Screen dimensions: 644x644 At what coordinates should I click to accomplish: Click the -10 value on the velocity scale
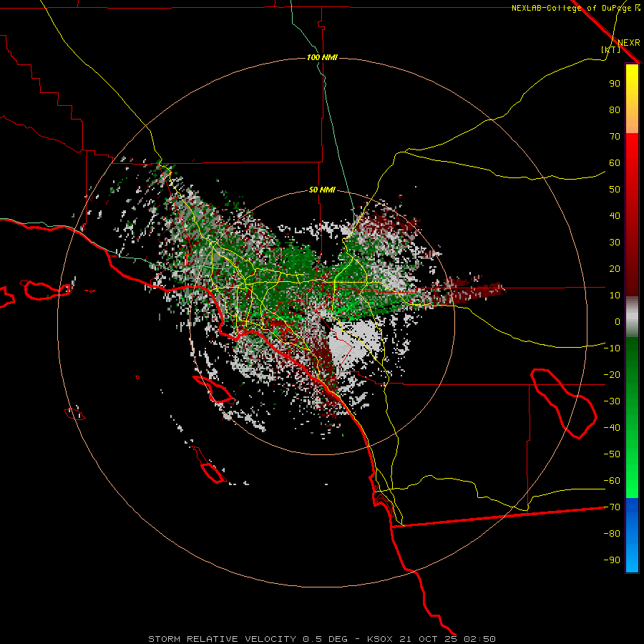pos(612,348)
